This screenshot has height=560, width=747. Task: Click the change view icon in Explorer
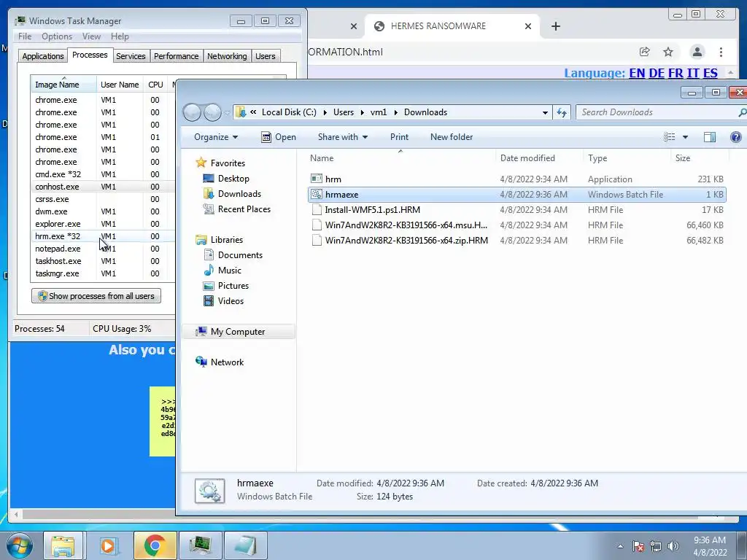point(670,137)
